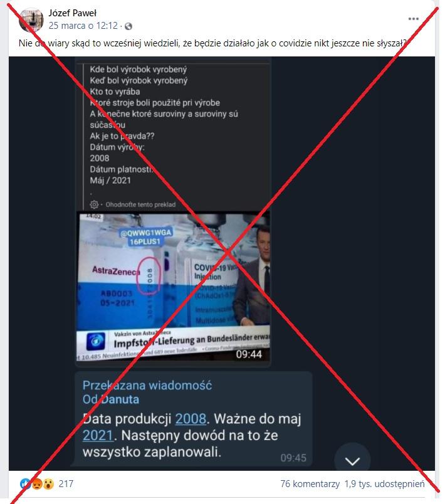
Task: Click the Przekazana wiadomość forwarded header
Action: [x=147, y=385]
